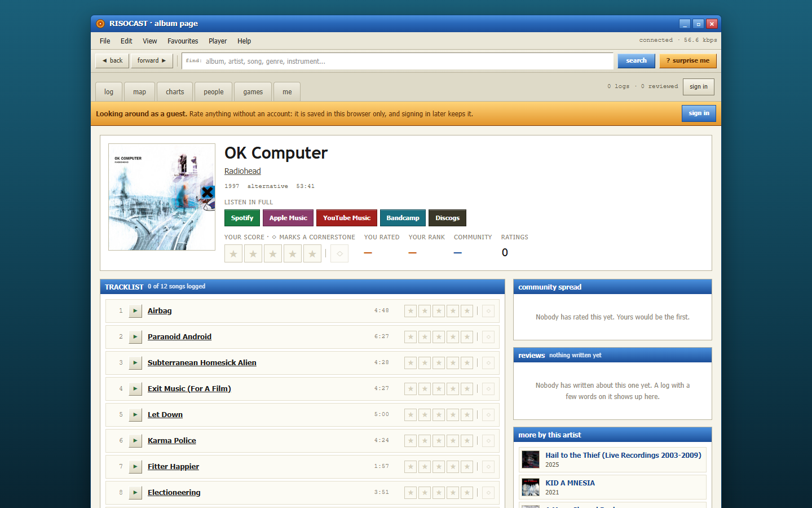This screenshot has height=508, width=812.
Task: Open the Discogs listing
Action: click(x=447, y=218)
